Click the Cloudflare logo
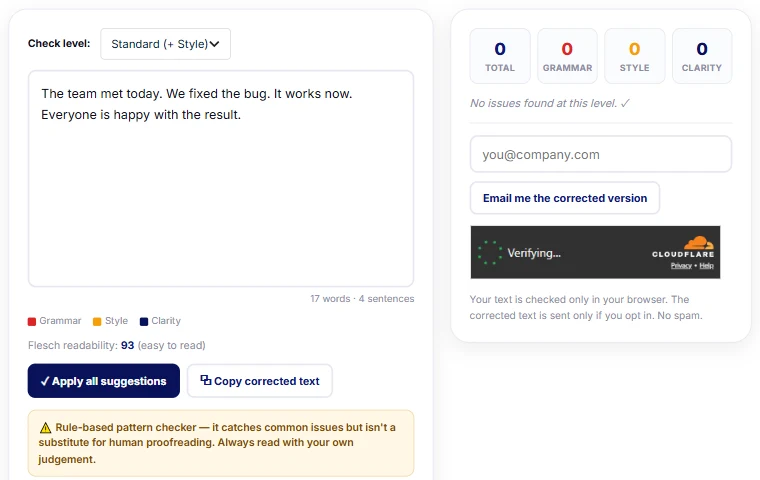 click(x=683, y=247)
